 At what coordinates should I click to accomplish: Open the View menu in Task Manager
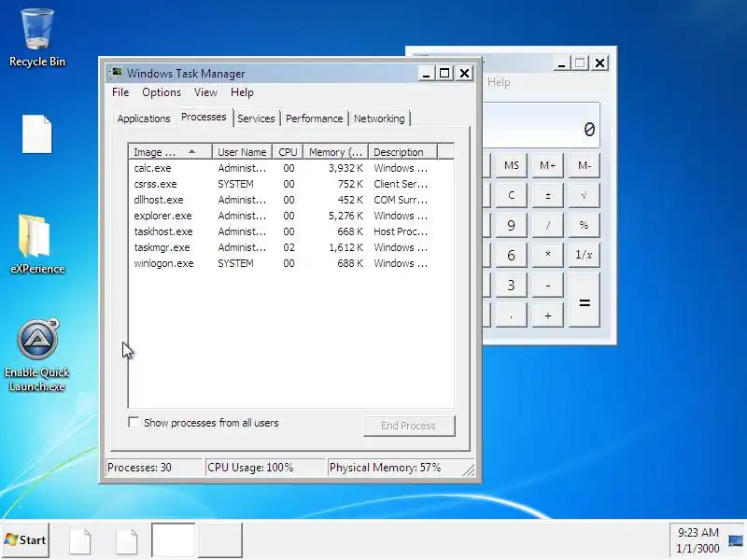tap(205, 92)
